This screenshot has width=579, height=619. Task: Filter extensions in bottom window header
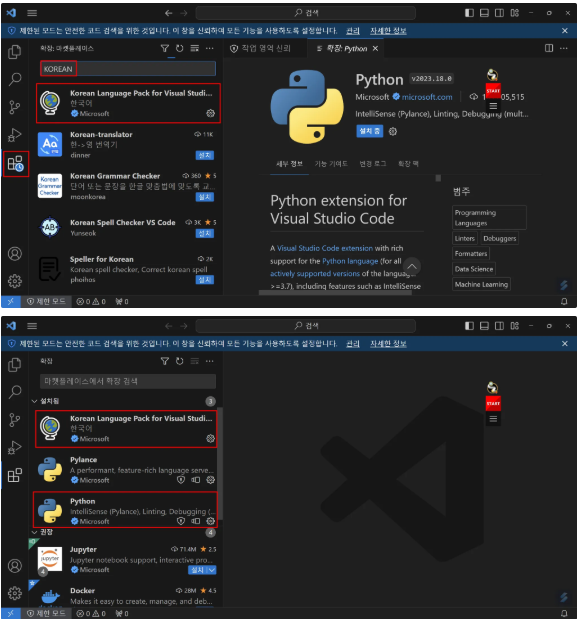(x=165, y=361)
